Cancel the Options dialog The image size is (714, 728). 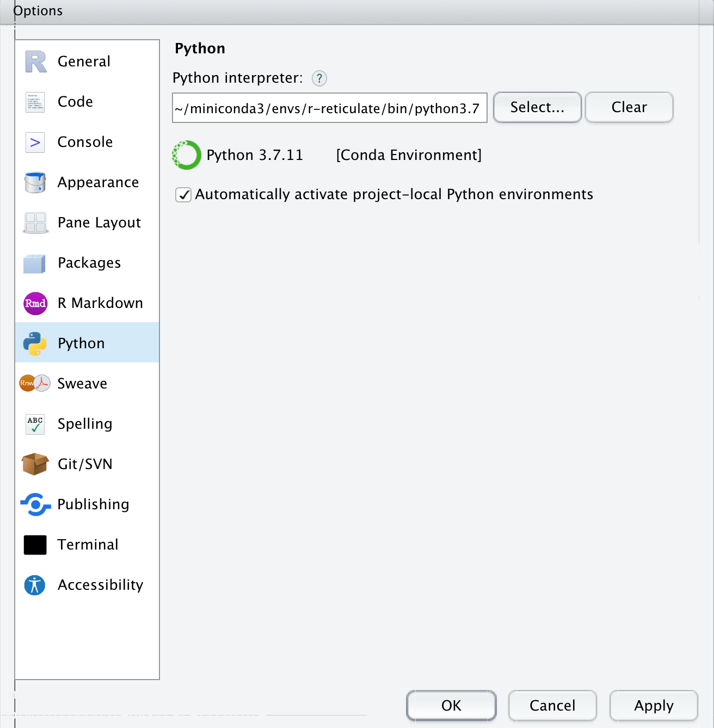552,706
